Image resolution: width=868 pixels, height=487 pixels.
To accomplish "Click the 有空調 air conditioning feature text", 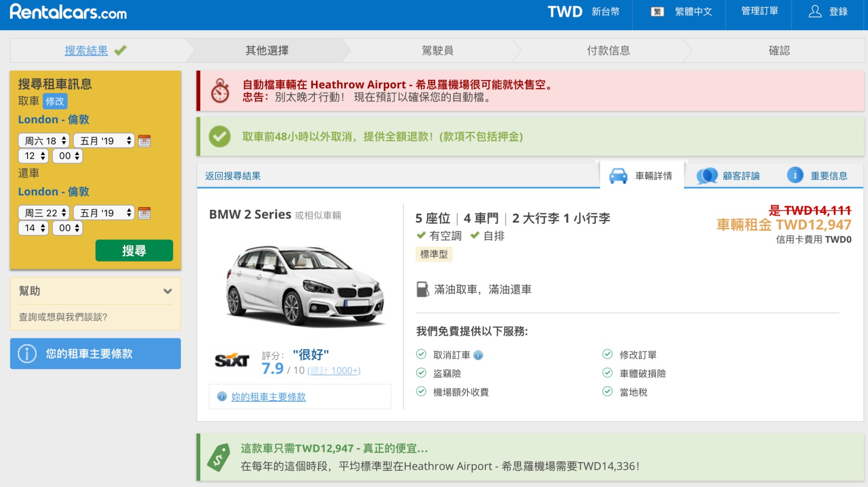I will [446, 235].
